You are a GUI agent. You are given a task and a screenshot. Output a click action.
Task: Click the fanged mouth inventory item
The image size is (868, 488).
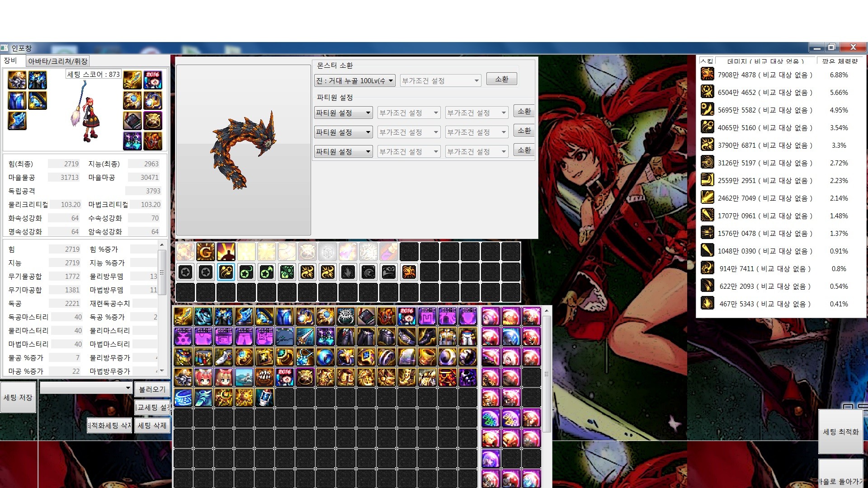pos(264,377)
